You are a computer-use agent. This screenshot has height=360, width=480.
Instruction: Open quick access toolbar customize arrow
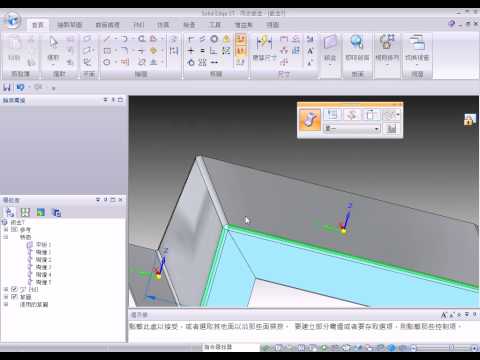point(53,88)
